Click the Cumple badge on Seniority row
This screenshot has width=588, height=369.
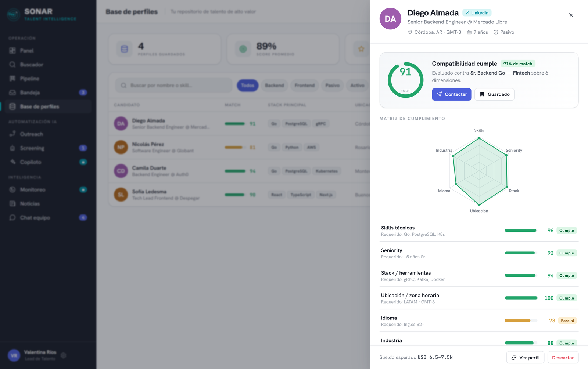[566, 253]
